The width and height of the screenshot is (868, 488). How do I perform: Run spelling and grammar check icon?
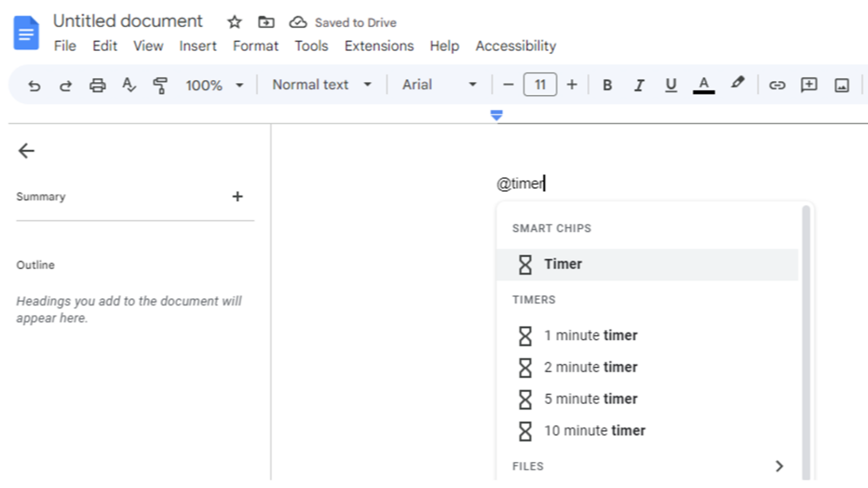[x=129, y=85]
